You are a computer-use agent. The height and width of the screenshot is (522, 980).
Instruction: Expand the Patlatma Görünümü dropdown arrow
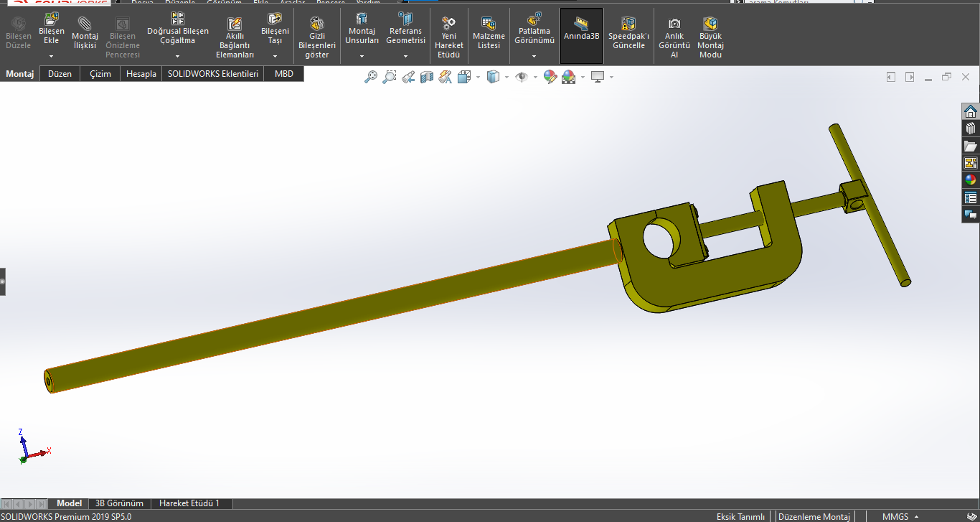534,55
